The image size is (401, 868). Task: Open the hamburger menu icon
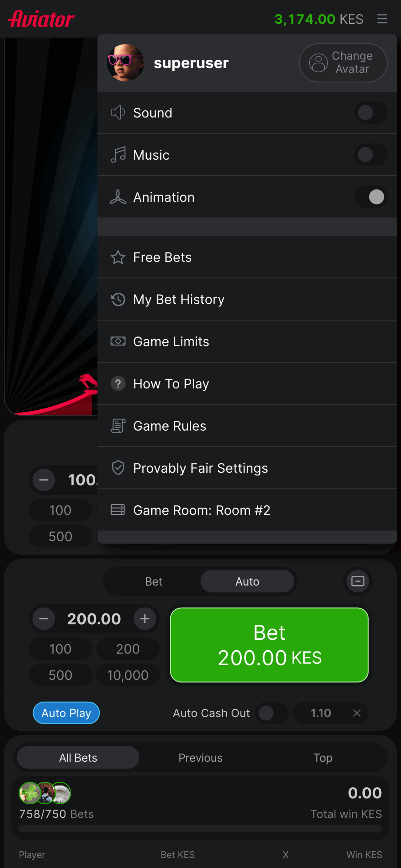click(x=382, y=19)
